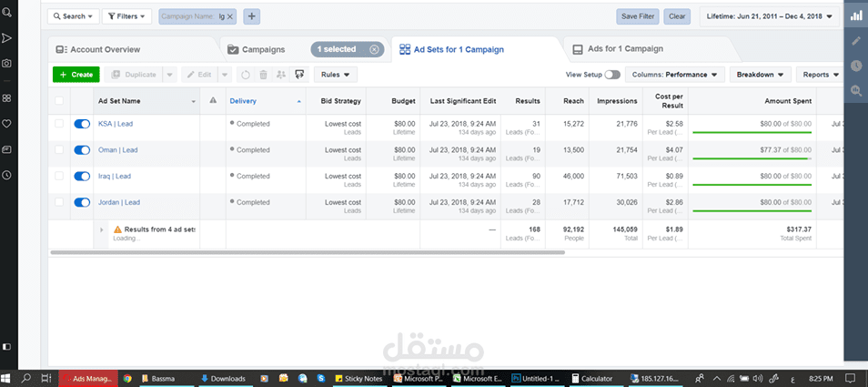
Task: Remove the Campaign Name filter with its X
Action: tap(230, 16)
